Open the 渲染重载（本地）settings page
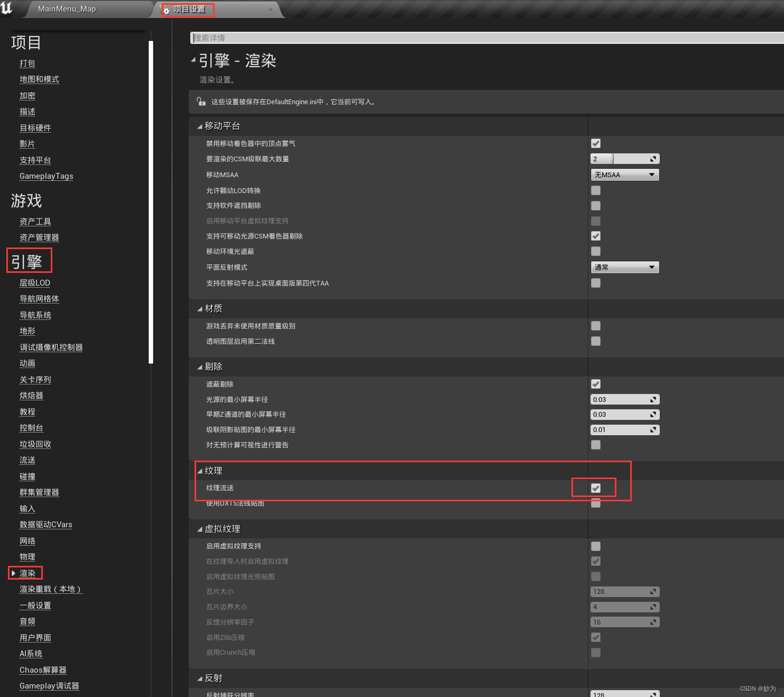The width and height of the screenshot is (784, 697). pyautogui.click(x=51, y=589)
